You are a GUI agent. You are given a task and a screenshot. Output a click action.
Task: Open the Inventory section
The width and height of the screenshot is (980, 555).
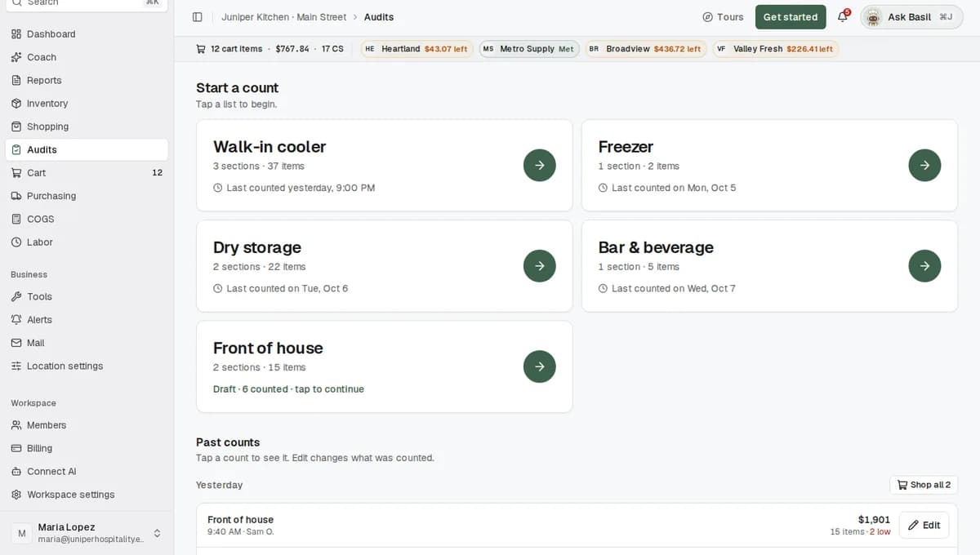87,104
